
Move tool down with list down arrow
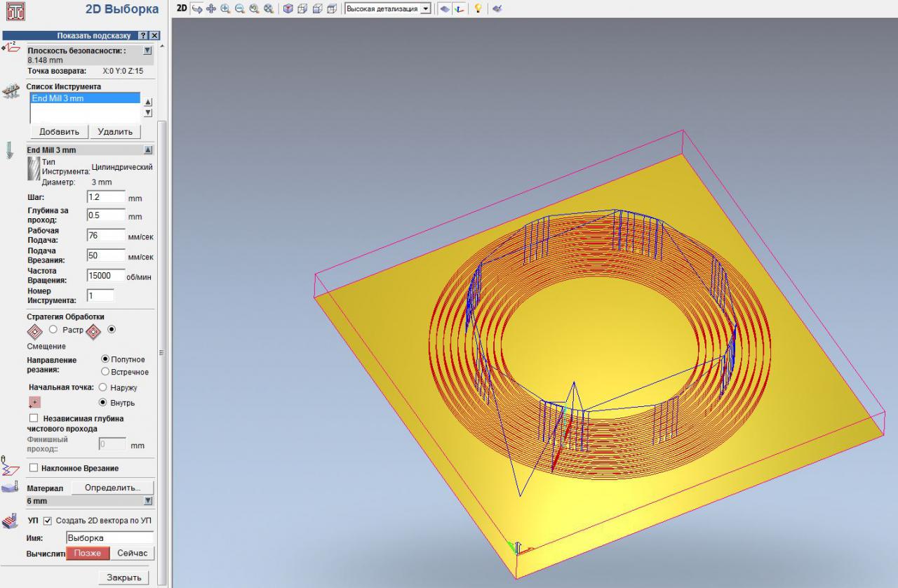point(147,112)
